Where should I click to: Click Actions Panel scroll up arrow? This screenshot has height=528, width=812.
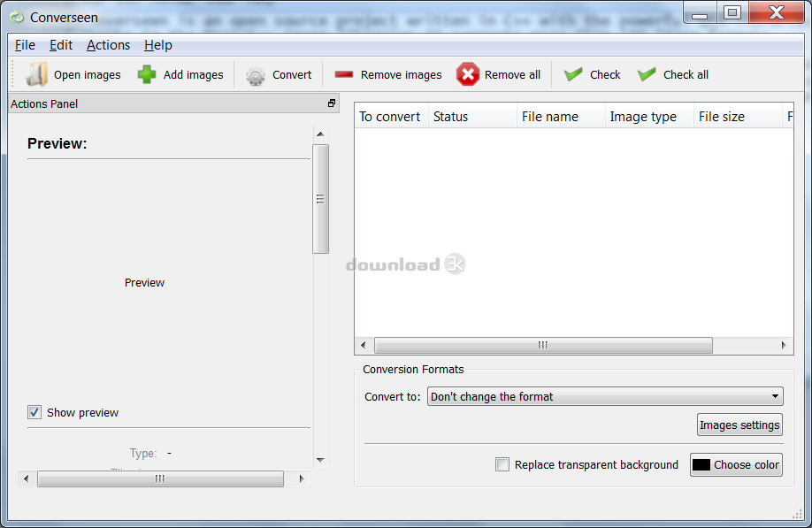[320, 134]
